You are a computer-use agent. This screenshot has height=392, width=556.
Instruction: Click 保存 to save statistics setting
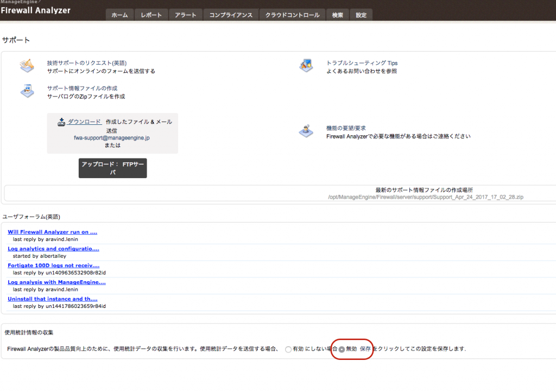tap(365, 349)
